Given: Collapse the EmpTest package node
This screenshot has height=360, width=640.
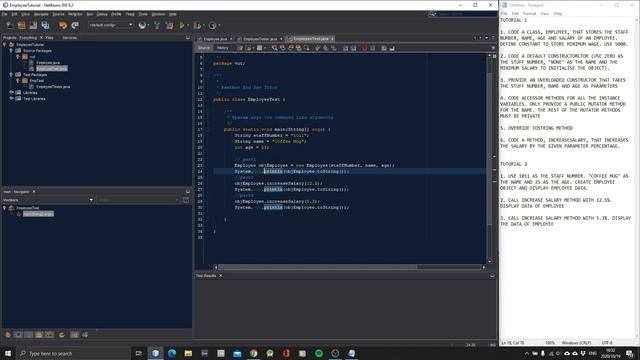Looking at the screenshot, I should pyautogui.click(x=18, y=81).
